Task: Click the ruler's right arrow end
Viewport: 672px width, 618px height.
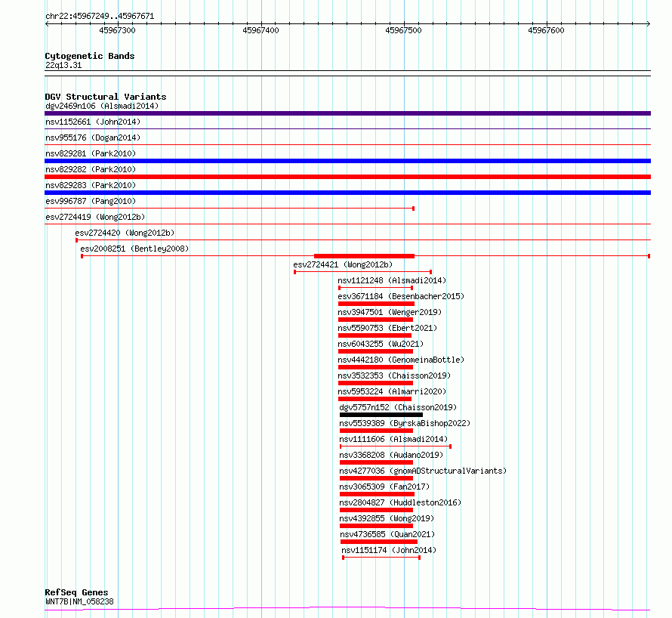Action: [649, 24]
